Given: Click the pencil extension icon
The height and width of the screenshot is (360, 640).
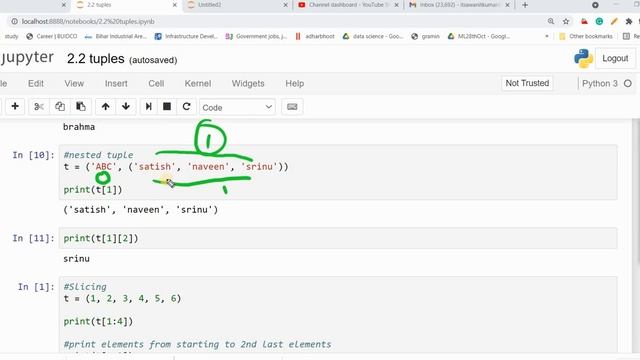Looking at the screenshot, I should click(x=614, y=21).
